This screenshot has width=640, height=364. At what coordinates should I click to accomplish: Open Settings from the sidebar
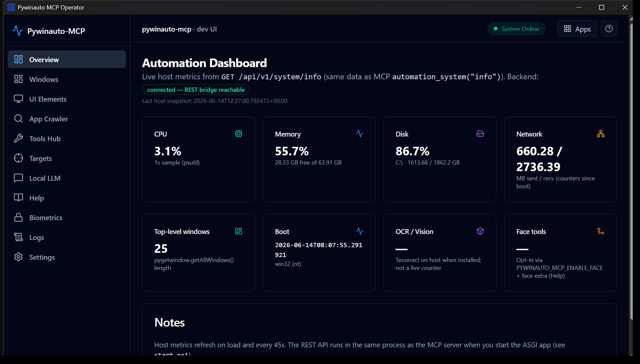pos(67,257)
